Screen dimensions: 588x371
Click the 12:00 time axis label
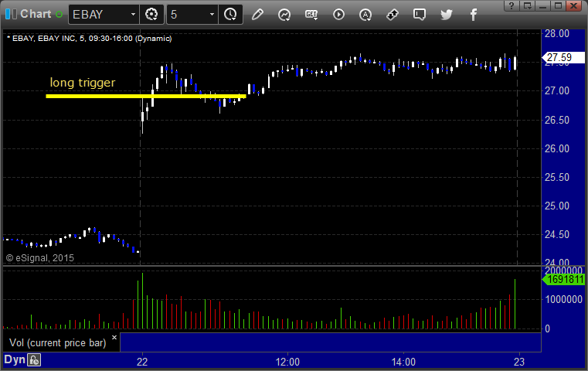coord(287,362)
